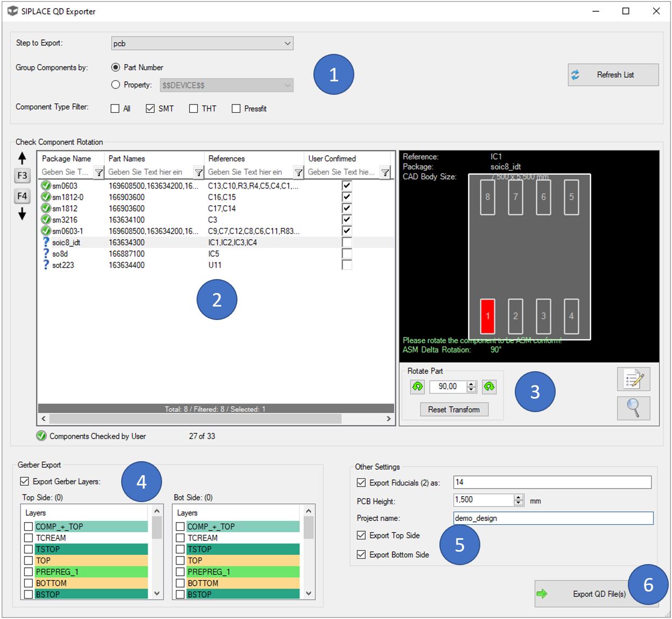The image size is (672, 619).
Task: Click green check icon of sm0603 row
Action: coord(46,185)
